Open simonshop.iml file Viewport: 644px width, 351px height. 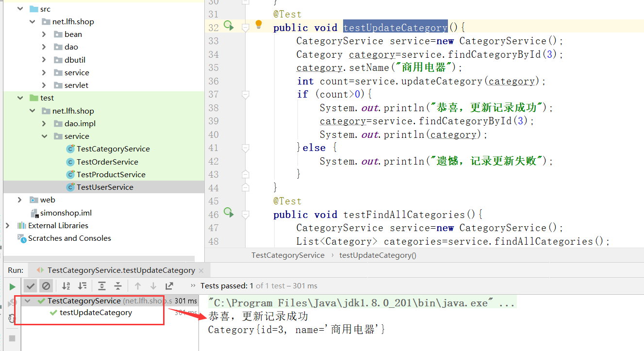(x=66, y=213)
